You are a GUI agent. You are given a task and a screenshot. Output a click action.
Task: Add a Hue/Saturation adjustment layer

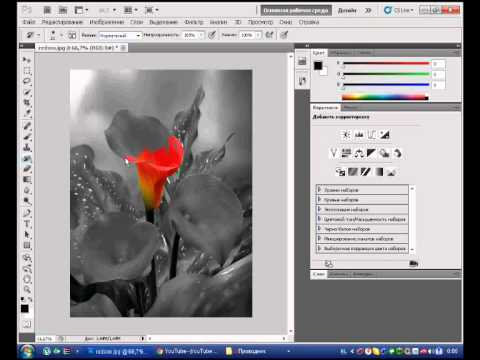click(x=346, y=153)
